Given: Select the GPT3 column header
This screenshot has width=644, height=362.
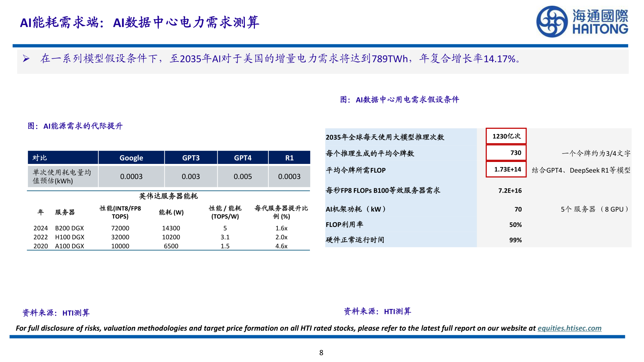Looking at the screenshot, I should click(x=191, y=157).
